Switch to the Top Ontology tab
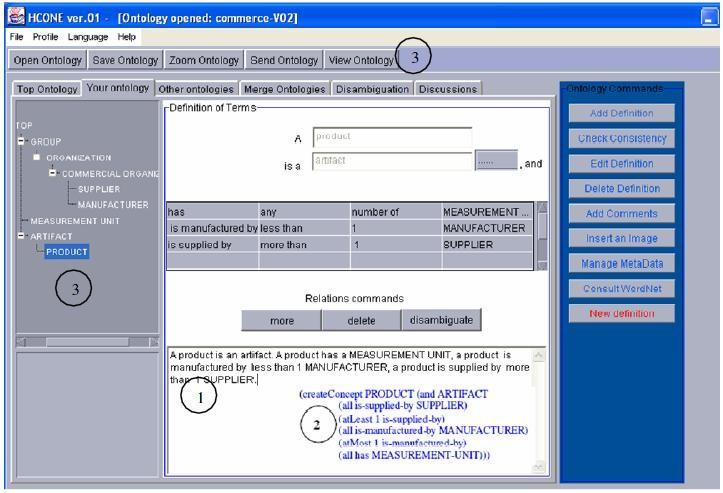The width and height of the screenshot is (723, 493). pyautogui.click(x=47, y=89)
